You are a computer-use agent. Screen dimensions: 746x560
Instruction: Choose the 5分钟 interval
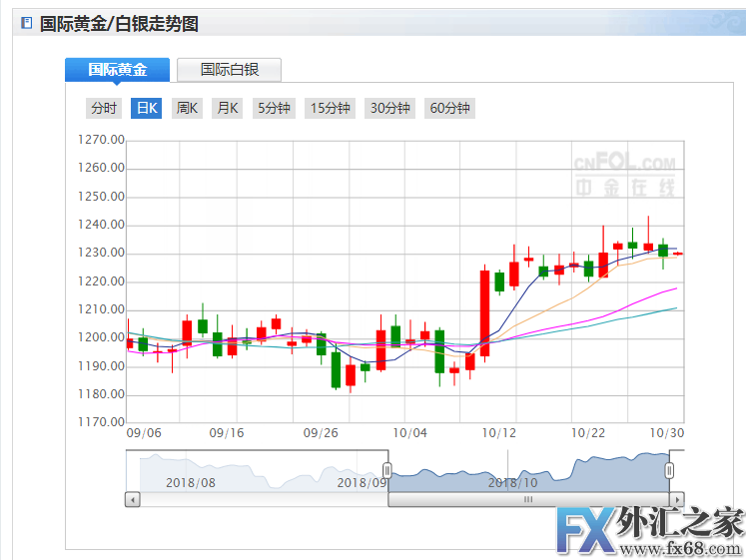pyautogui.click(x=274, y=109)
